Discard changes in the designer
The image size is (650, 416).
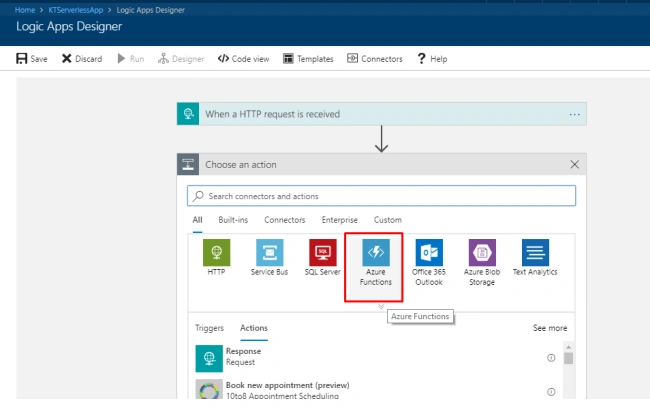[x=82, y=59]
